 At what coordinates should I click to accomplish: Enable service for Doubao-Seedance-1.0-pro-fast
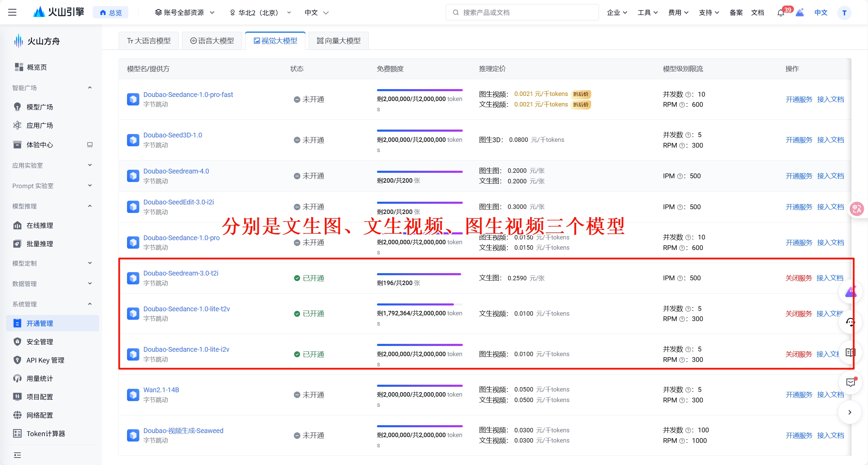click(799, 99)
